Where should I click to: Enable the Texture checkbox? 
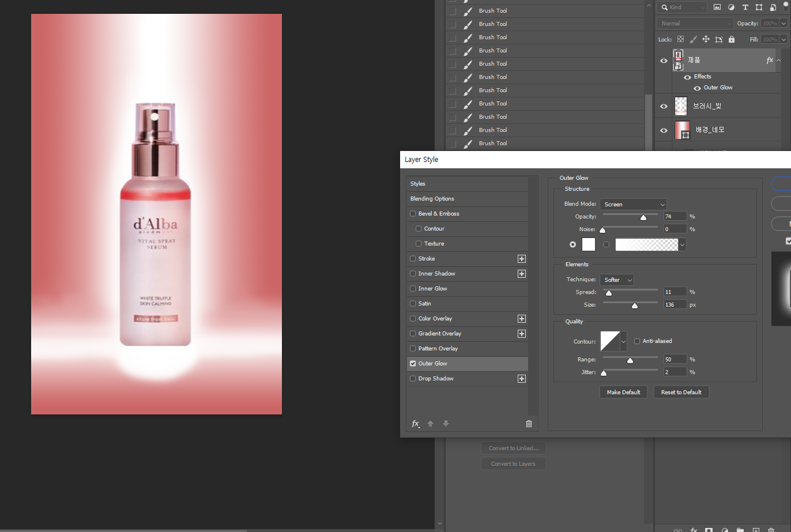click(419, 244)
